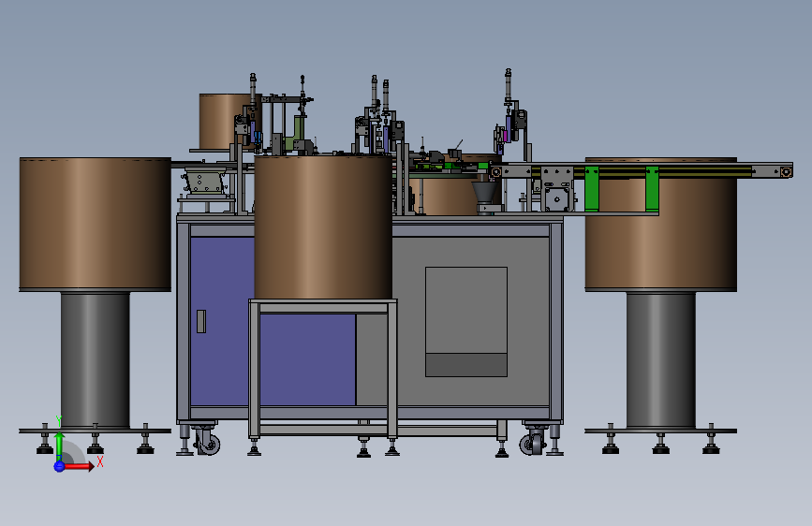The width and height of the screenshot is (812, 526).
Task: Click the green Y axis arrow of triad
Action: click(x=59, y=446)
